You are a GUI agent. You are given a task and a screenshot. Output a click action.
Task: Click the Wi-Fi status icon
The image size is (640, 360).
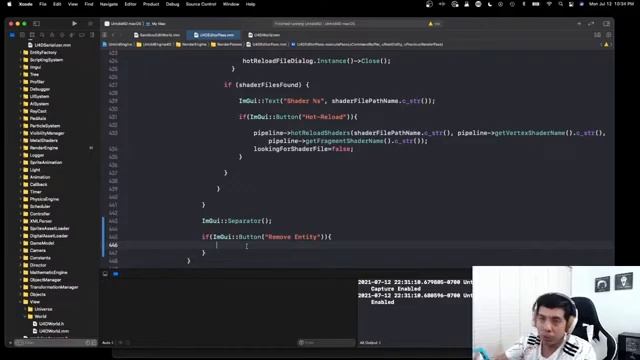click(549, 4)
